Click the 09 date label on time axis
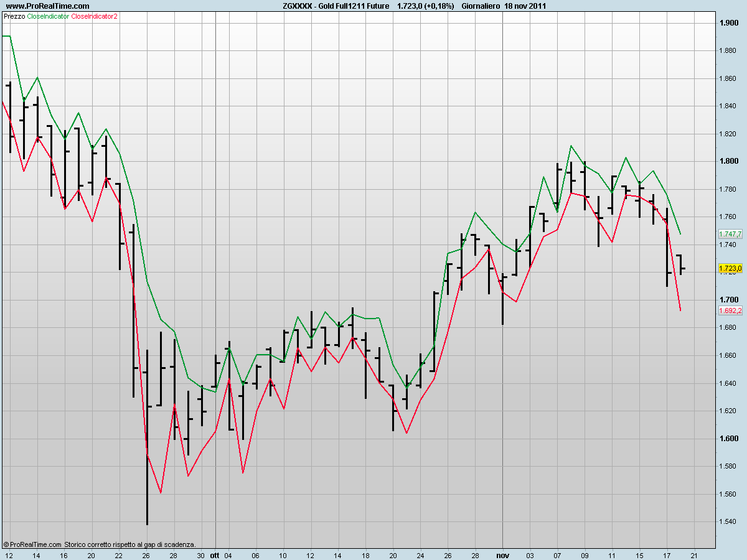747x560 pixels. (x=585, y=554)
